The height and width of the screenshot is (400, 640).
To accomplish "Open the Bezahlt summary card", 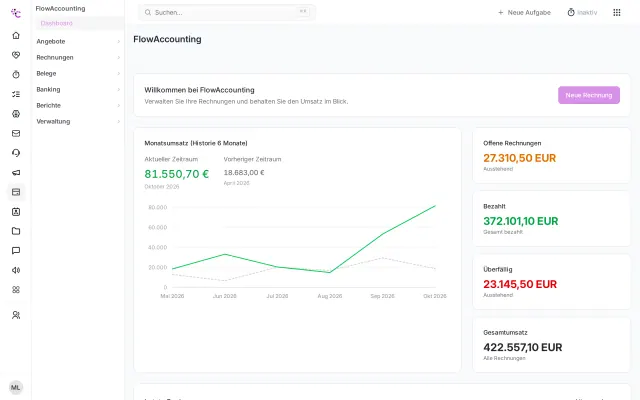I will click(551, 219).
